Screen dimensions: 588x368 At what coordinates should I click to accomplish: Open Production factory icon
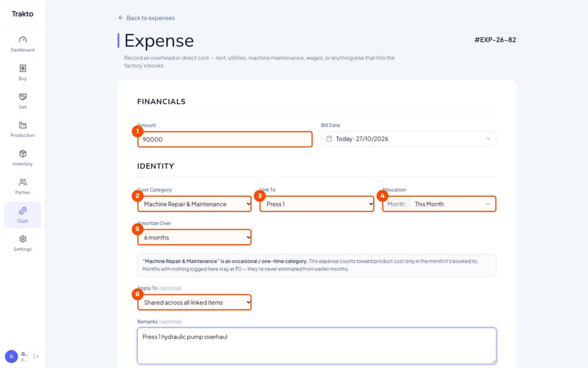click(x=23, y=125)
